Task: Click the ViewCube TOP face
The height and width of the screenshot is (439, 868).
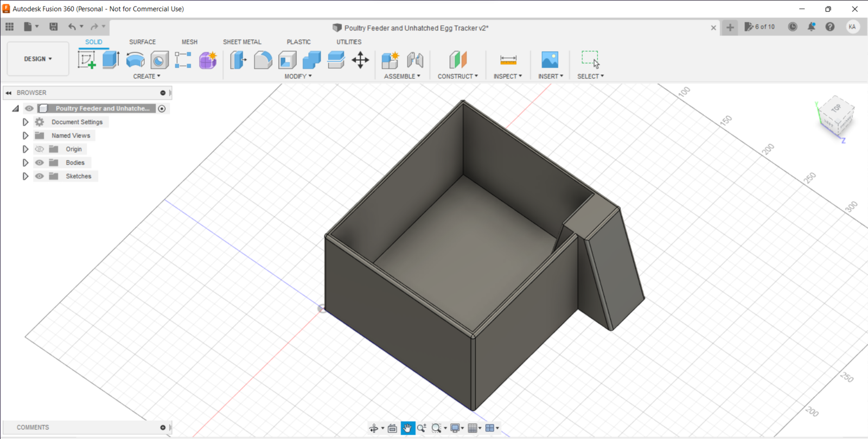Action: pyautogui.click(x=836, y=108)
